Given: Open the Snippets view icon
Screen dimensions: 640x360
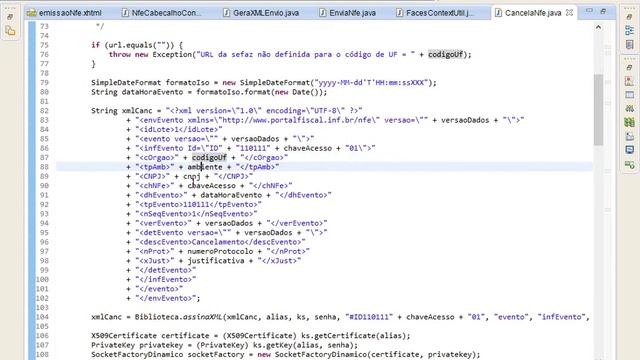Looking at the screenshot, I should click(629, 136).
